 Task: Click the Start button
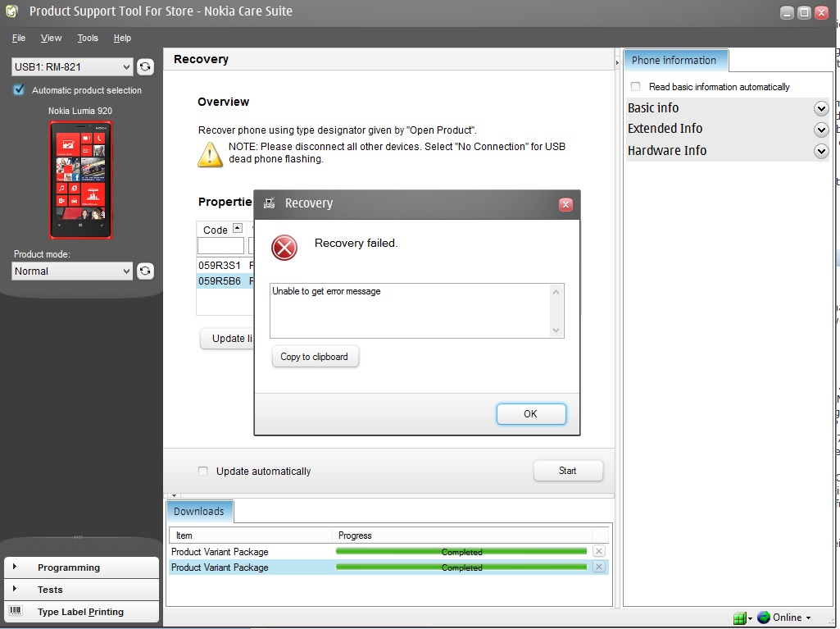click(567, 471)
